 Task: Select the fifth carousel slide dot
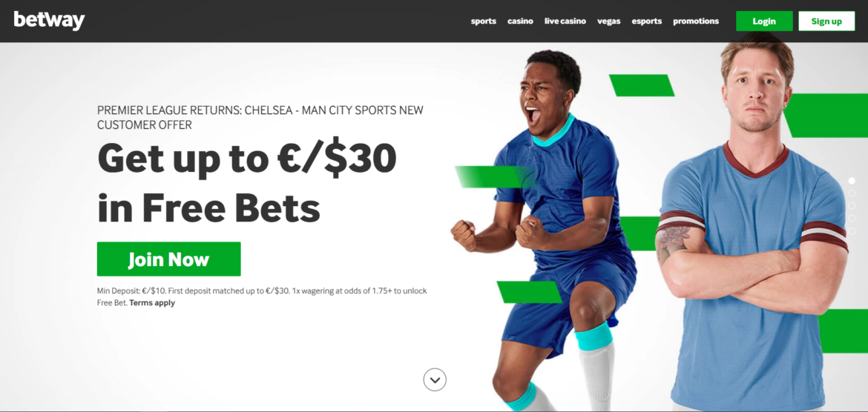tap(852, 231)
